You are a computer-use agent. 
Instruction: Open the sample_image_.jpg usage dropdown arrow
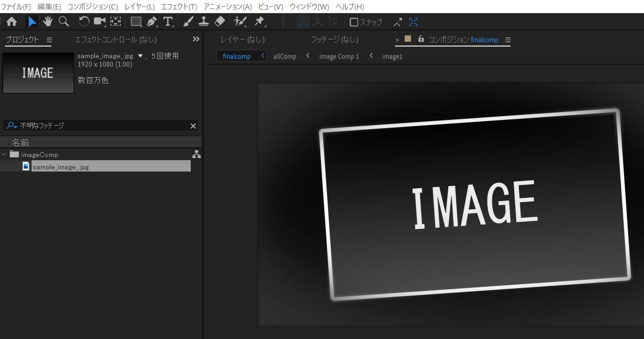140,56
